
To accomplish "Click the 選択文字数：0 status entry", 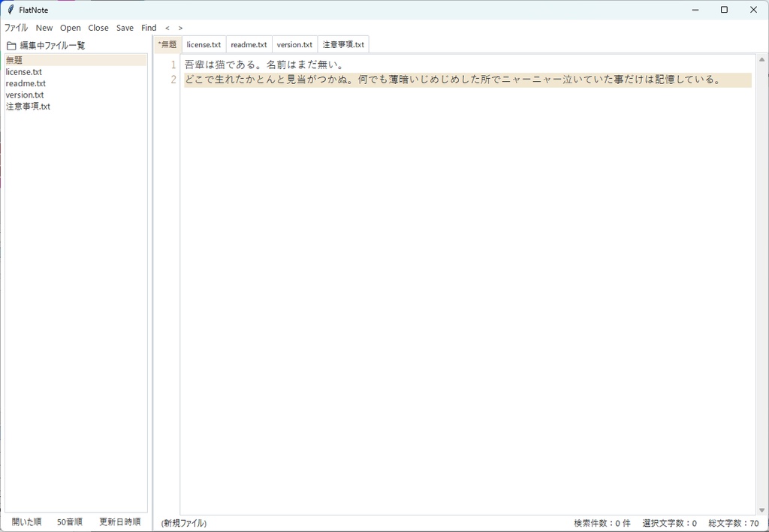I will point(669,523).
